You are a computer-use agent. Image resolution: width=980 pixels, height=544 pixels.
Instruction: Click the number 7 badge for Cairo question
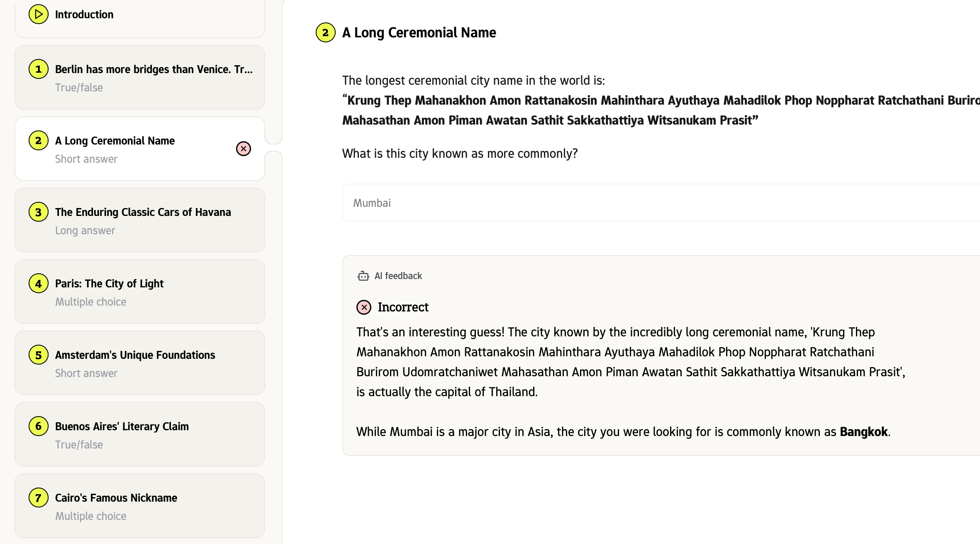coord(39,498)
